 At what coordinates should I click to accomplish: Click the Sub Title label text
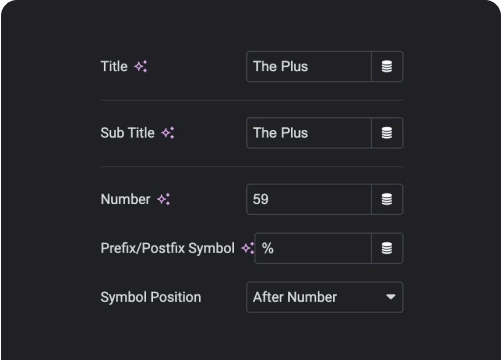128,133
